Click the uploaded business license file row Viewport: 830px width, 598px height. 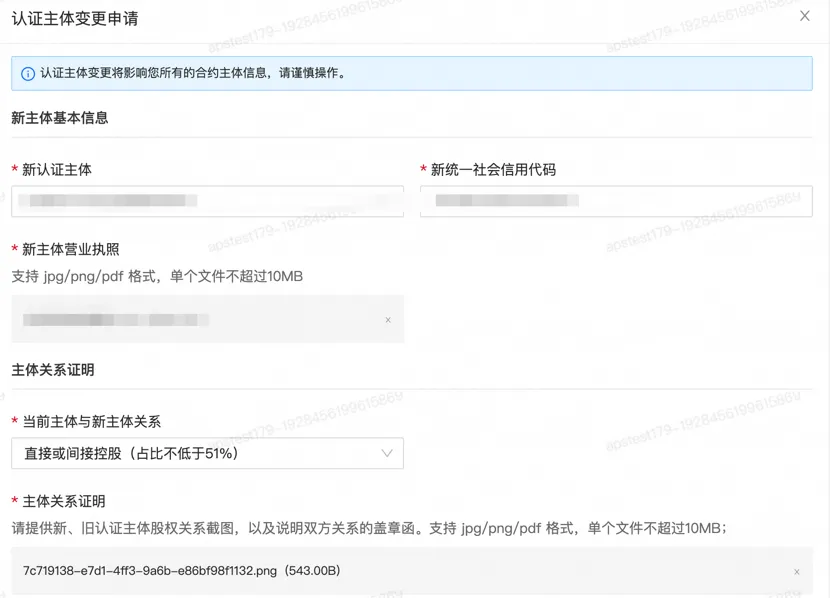pyautogui.click(x=208, y=319)
